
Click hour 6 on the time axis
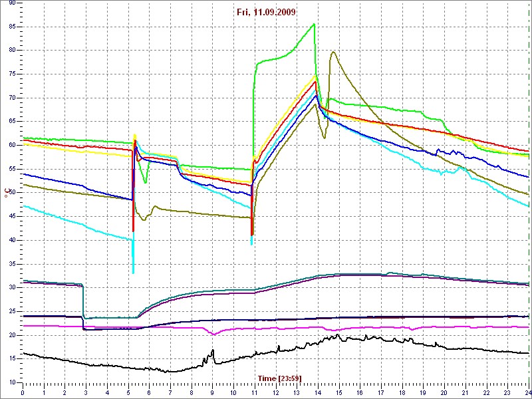pyautogui.click(x=149, y=392)
